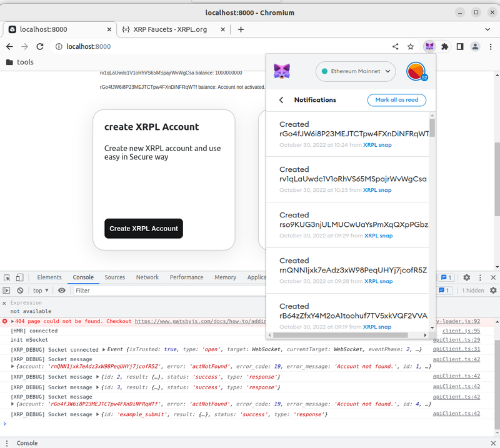The height and width of the screenshot is (448, 500).
Task: Select the Memory tab
Action: (x=226, y=277)
